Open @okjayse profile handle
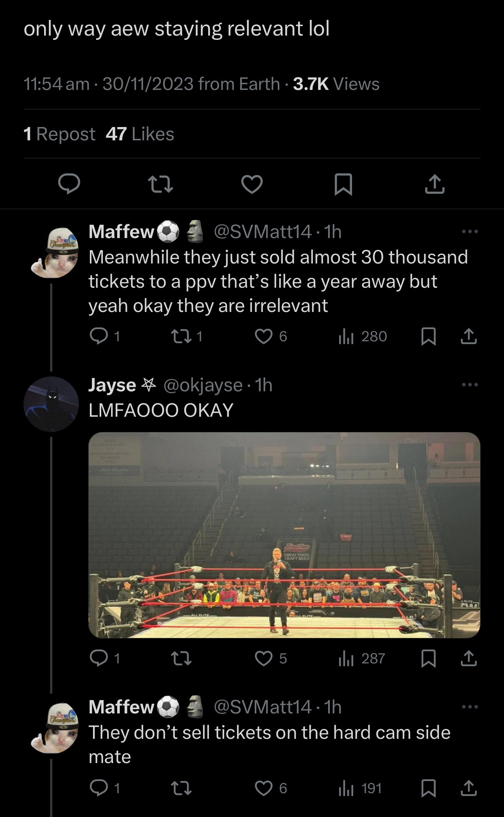The image size is (504, 817). [203, 385]
